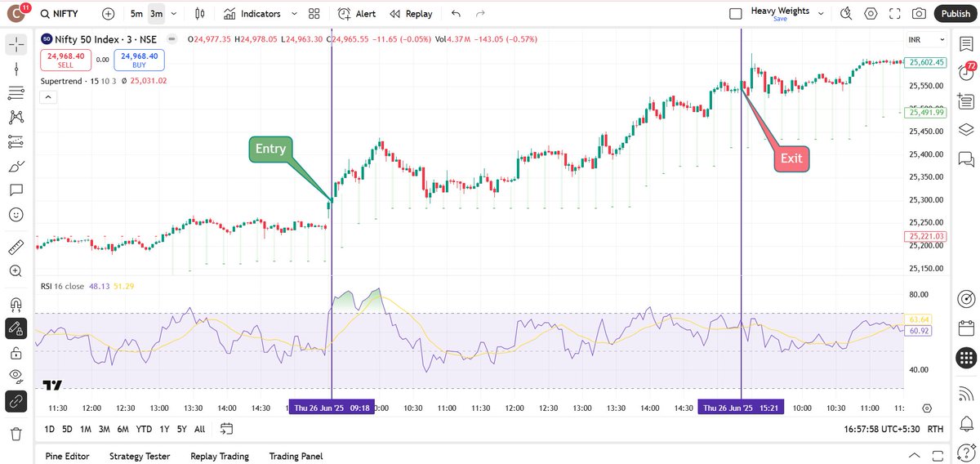
Task: Toggle stay in drawing mode
Action: [16, 328]
